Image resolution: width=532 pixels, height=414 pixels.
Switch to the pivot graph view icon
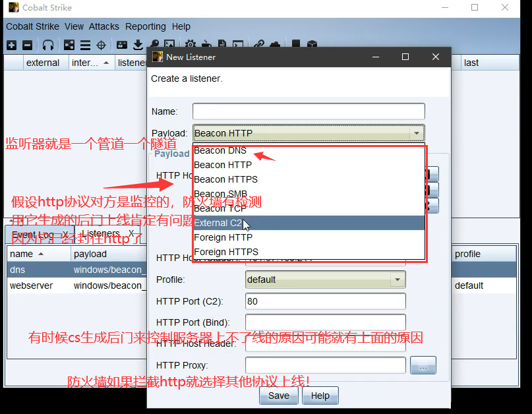click(x=69, y=45)
